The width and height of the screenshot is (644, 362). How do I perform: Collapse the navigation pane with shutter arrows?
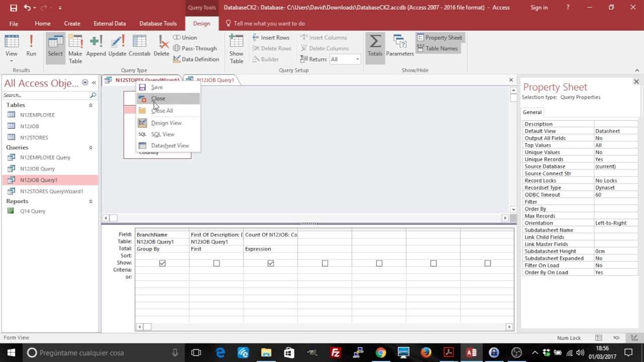[x=94, y=83]
